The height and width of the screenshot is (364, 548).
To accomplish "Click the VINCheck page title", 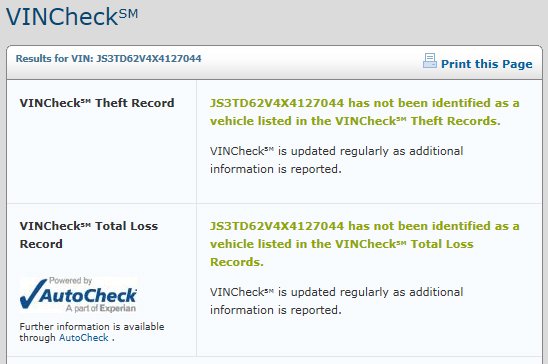I will point(72,16).
